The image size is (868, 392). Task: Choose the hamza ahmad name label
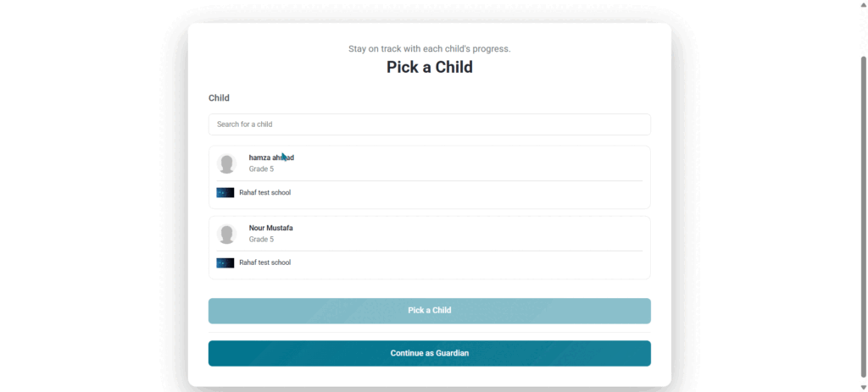[x=271, y=157]
